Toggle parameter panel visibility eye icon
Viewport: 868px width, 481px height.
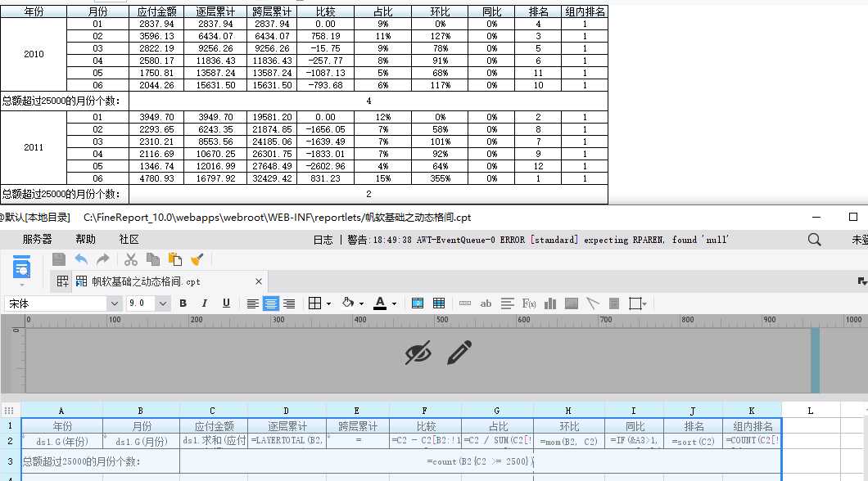418,353
